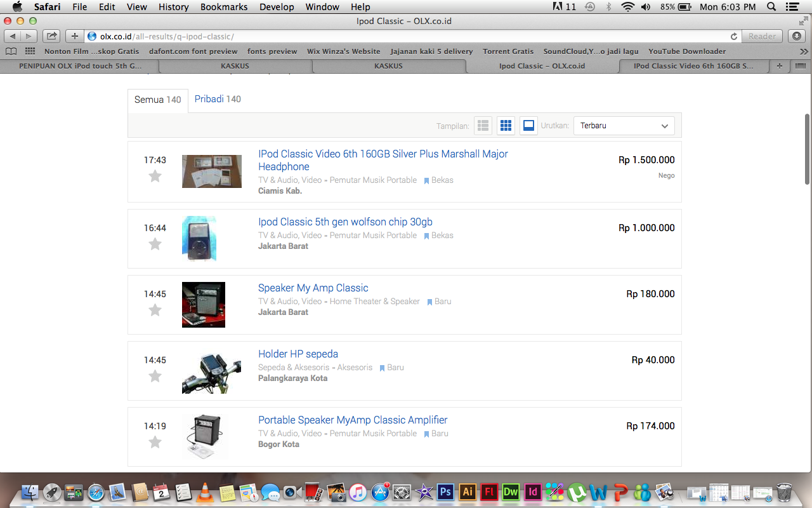Favorite the Holder HP sepeda listing
The image size is (812, 508).
click(x=155, y=376)
